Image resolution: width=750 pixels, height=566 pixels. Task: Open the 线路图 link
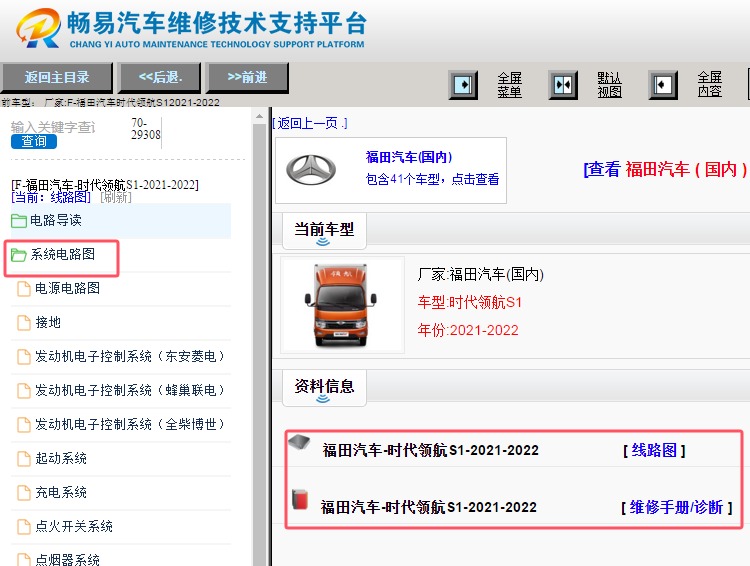[654, 450]
